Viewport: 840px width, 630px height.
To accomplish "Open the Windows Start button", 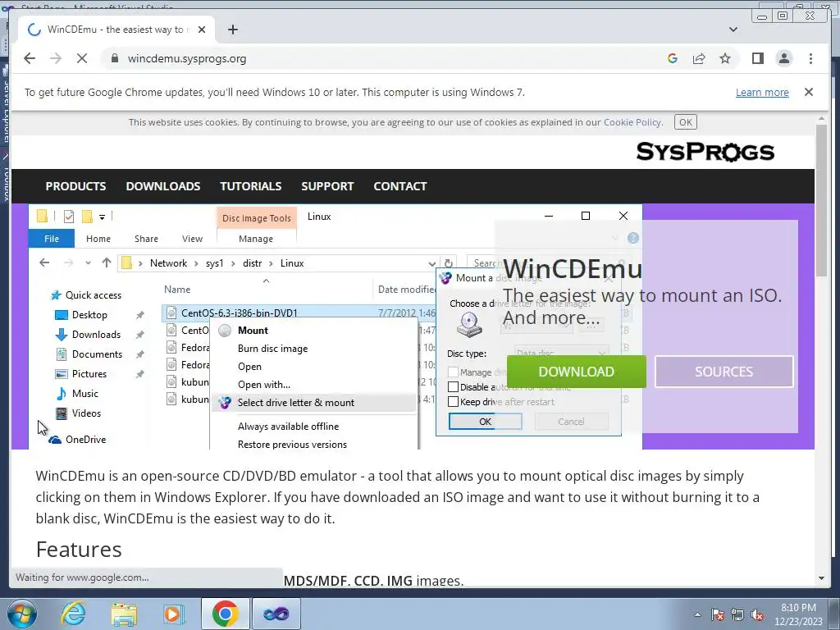I will pos(22,614).
